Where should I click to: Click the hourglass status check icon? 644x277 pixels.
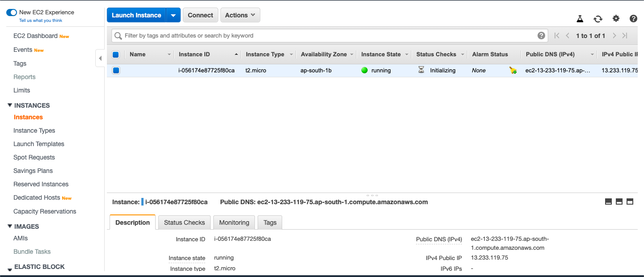[421, 70]
